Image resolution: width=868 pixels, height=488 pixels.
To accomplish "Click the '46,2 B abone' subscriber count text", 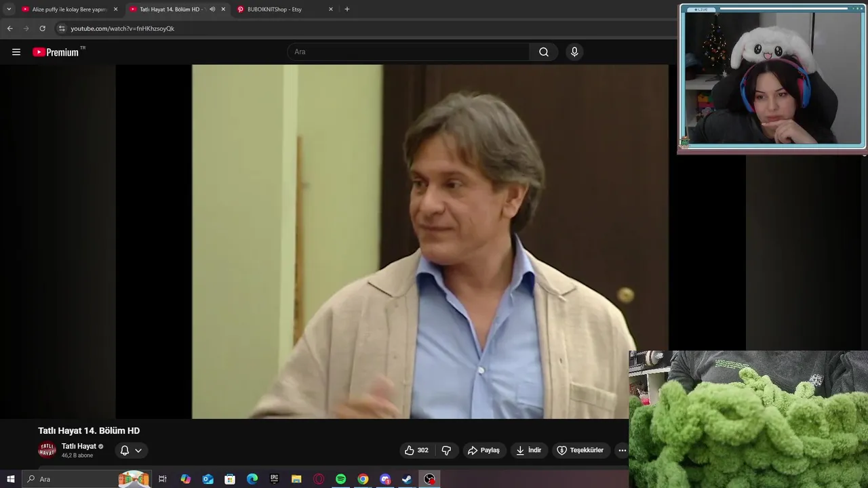I will [x=77, y=455].
